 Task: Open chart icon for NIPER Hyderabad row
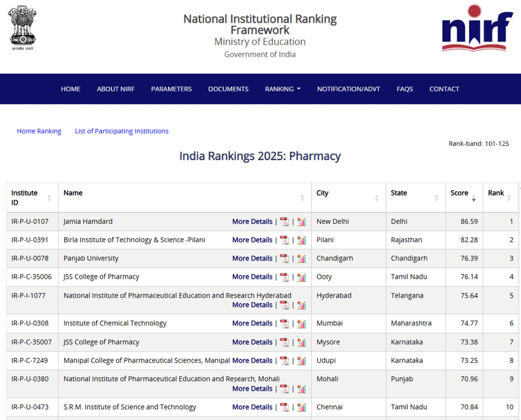point(302,305)
